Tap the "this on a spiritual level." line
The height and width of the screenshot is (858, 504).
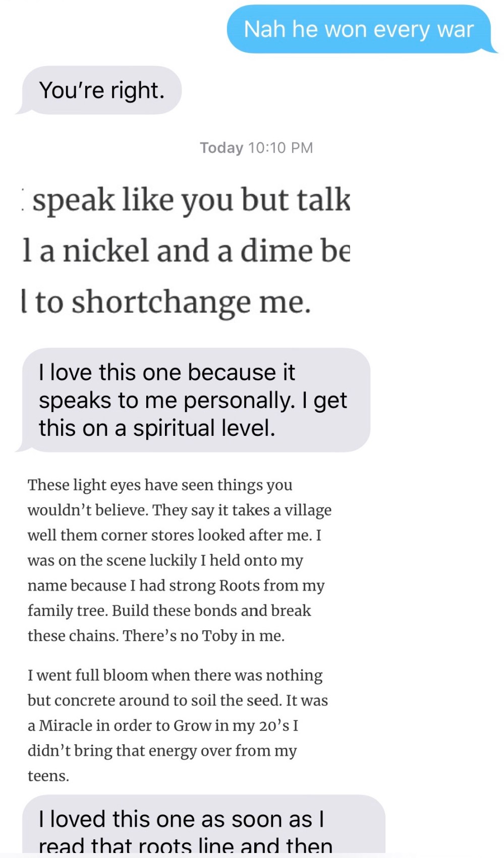[157, 428]
